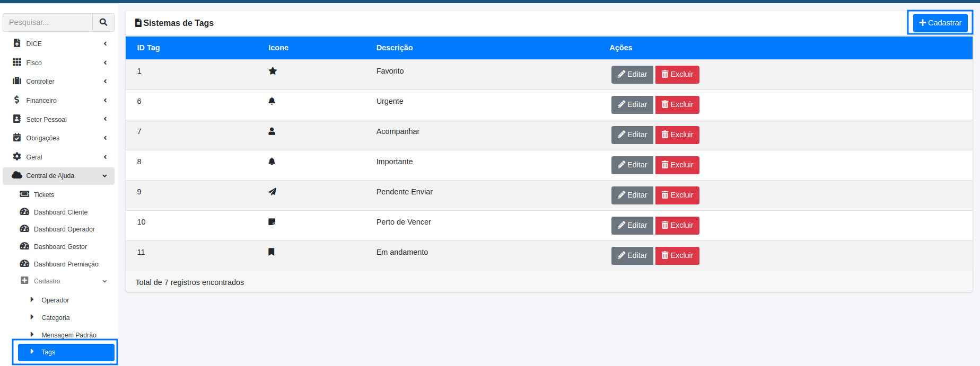Click the person icon in Acompanhar row
The image size is (980, 366).
click(272, 131)
